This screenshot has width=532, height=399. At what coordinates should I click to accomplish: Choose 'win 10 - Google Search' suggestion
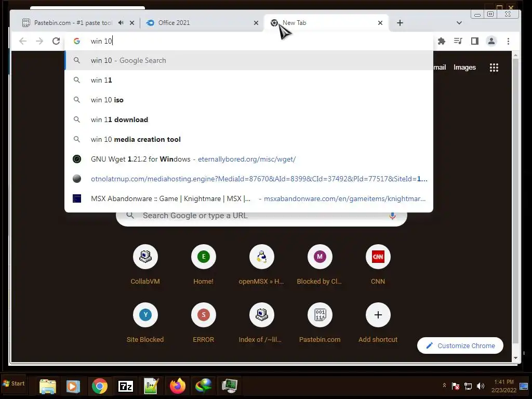249,60
